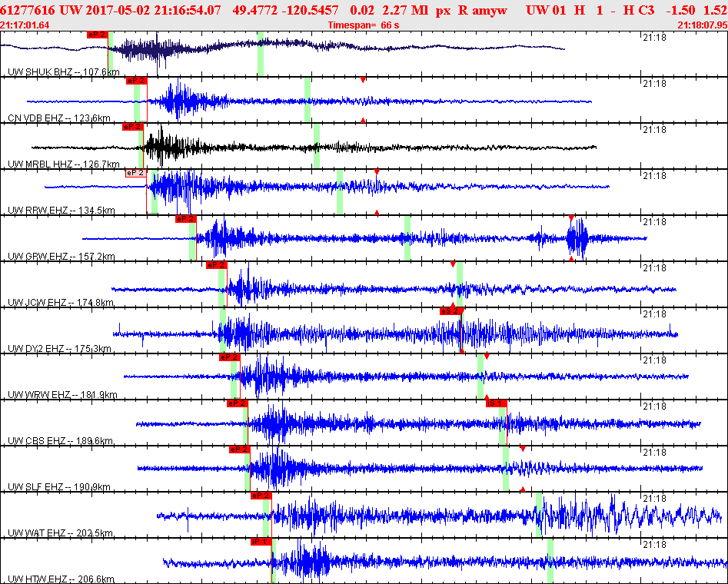This screenshot has width=728, height=584.
Task: Select station label UW WAT EHZ -- 202.5km
Action: (x=61, y=533)
